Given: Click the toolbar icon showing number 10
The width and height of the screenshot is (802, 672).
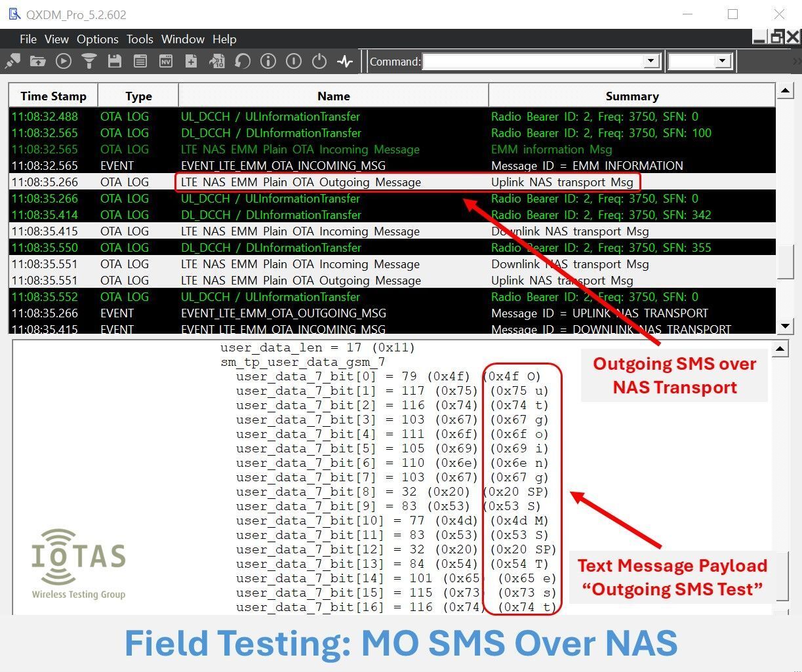Looking at the screenshot, I should point(216,62).
